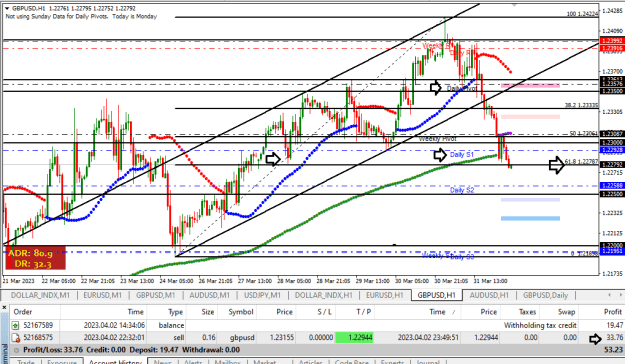Click the 'Daily S2' pivot label

pos(462,190)
